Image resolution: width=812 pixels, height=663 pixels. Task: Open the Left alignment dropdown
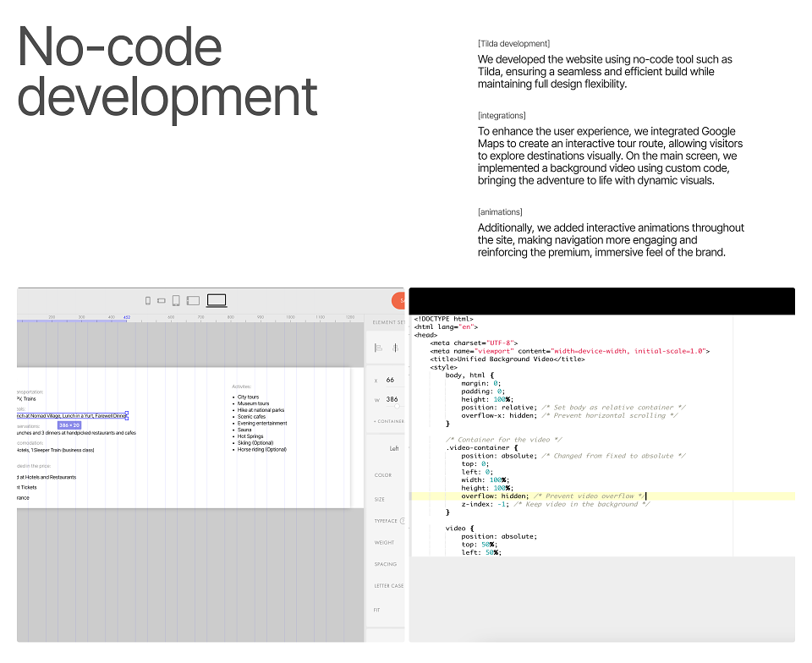[394, 448]
